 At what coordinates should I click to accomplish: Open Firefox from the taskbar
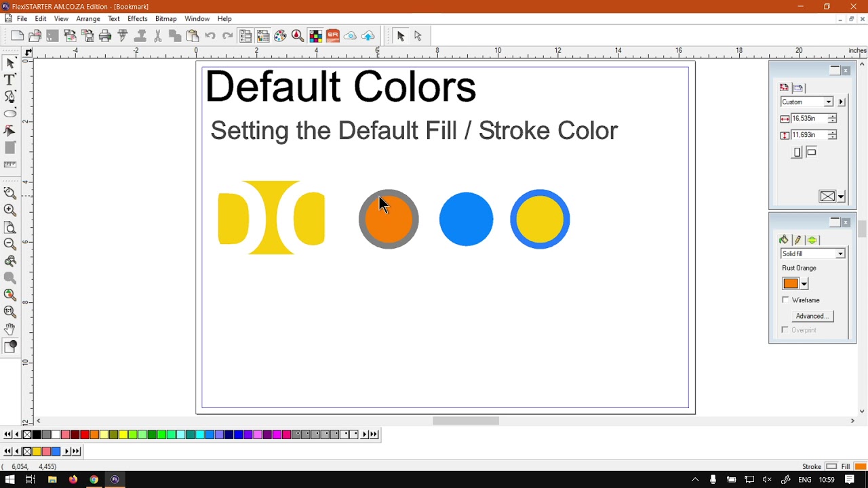pos(73,479)
